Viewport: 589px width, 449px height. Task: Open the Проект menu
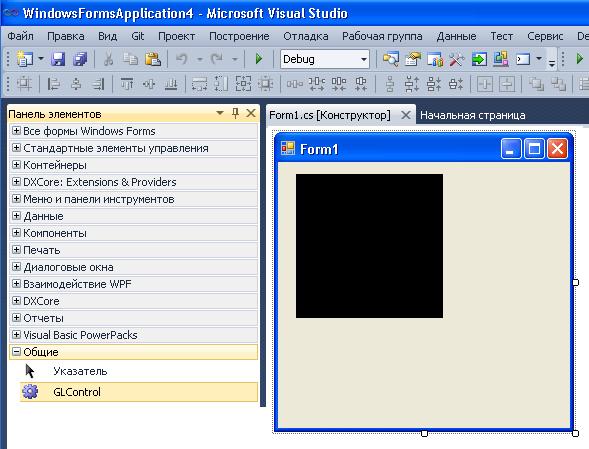coord(176,36)
